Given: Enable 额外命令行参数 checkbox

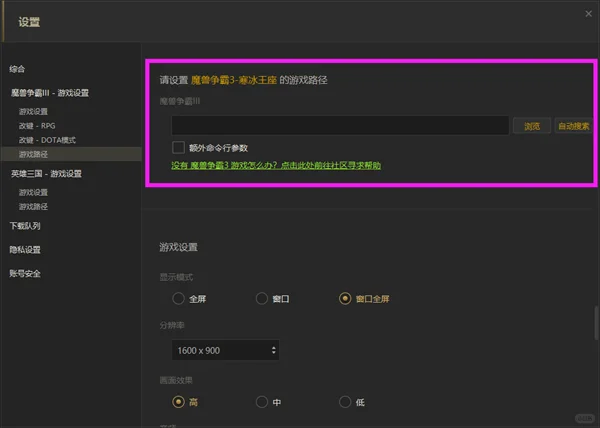Looking at the screenshot, I should pyautogui.click(x=178, y=148).
